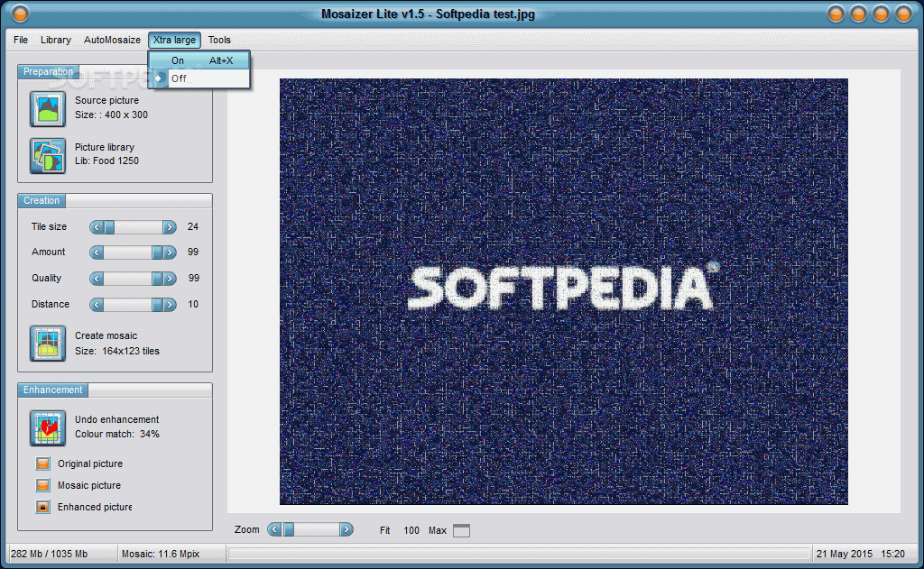
Task: Click the Quality slider track
Action: (x=134, y=279)
